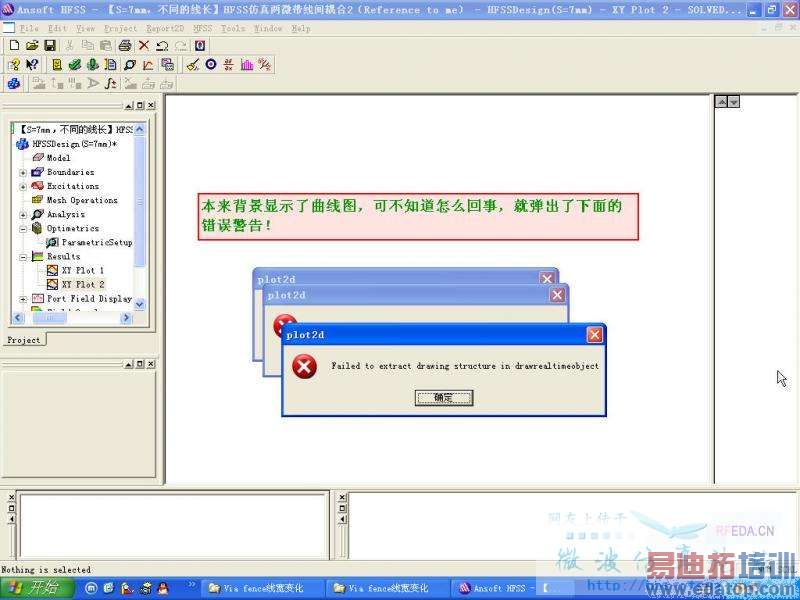Click project tree vertical scrollbar down arrow
The image size is (800, 600).
pyautogui.click(x=139, y=305)
